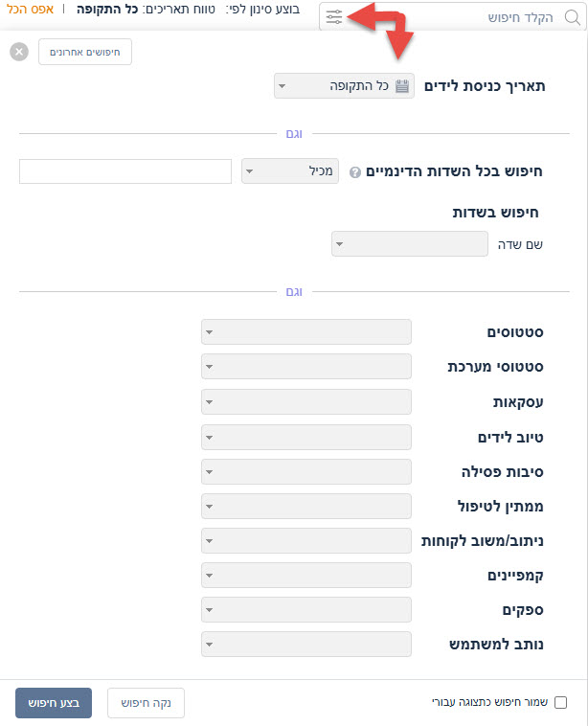Open the קמפיינים dropdown
Screen dimensions: 588x726
coord(306,575)
